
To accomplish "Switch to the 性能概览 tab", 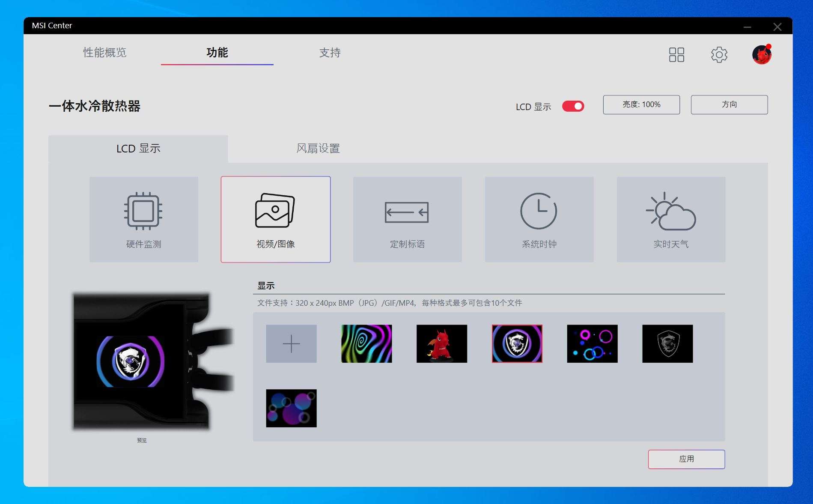I will tap(105, 53).
